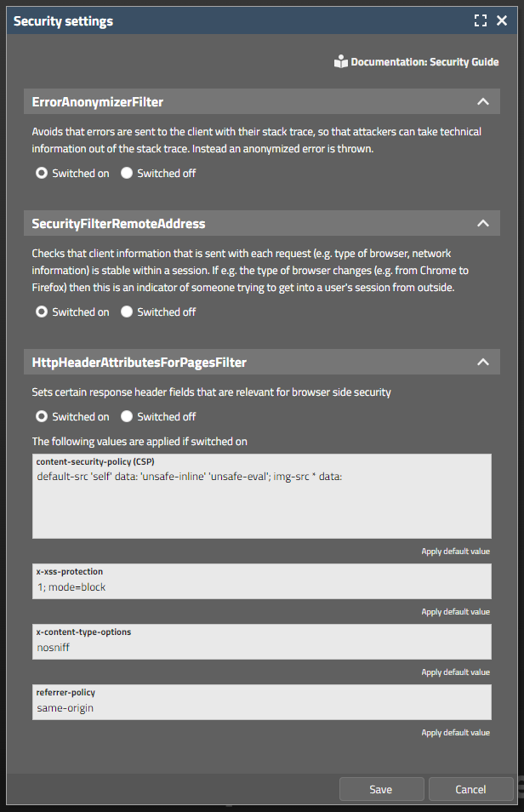Switch off HttpHeaderAttributesForPagesFilter
Screen dimensions: 524x812
pos(128,417)
